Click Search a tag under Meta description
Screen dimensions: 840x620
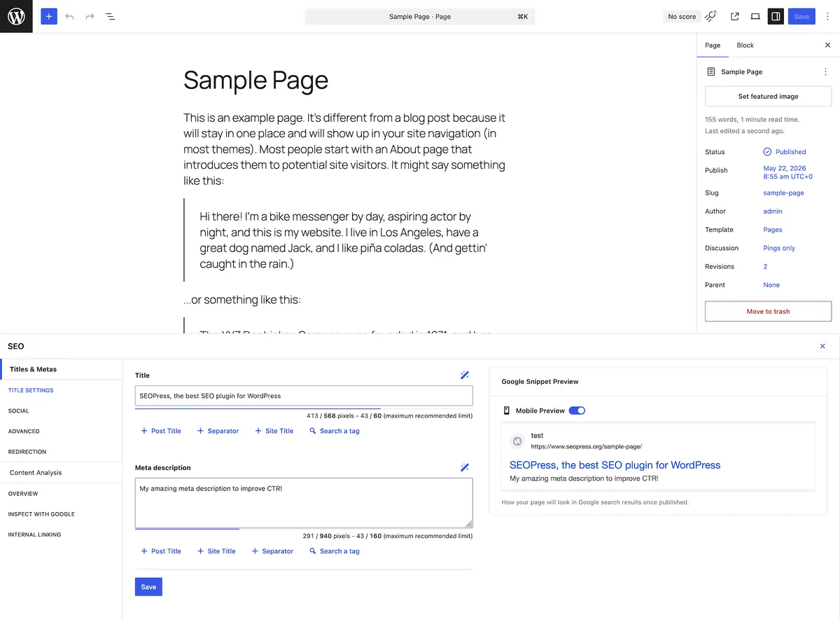click(334, 551)
